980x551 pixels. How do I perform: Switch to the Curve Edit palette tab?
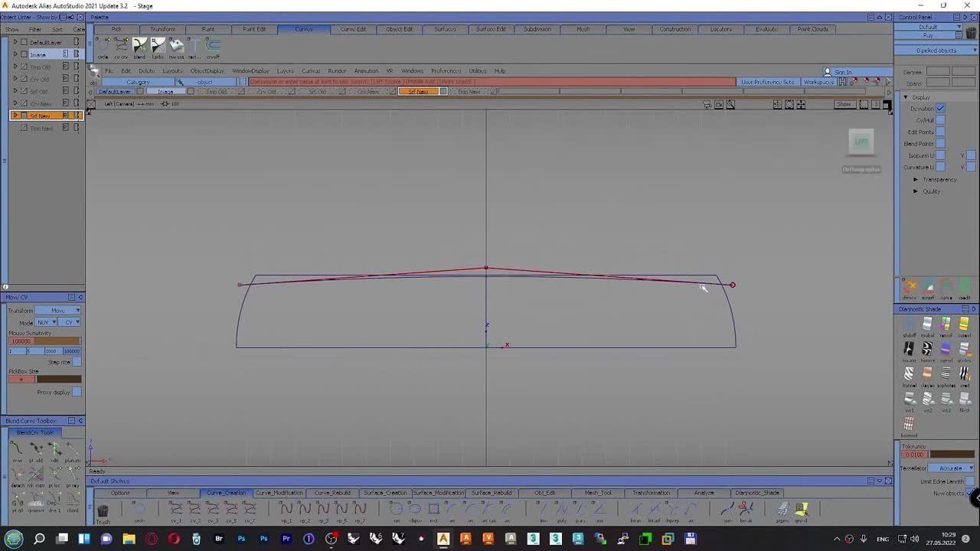353,29
